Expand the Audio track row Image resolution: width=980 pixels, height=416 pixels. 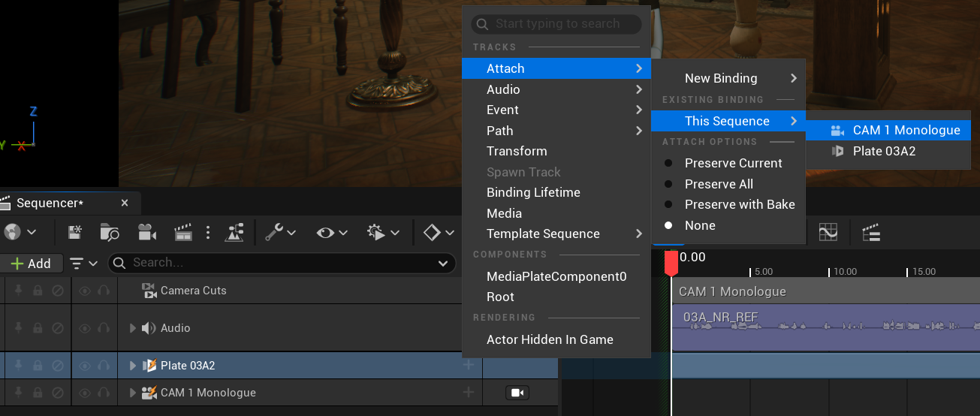(x=133, y=328)
